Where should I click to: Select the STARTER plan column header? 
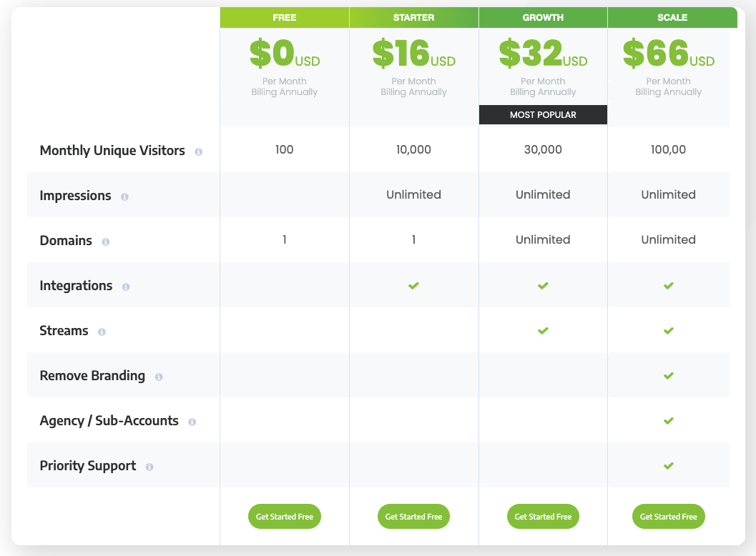pos(413,18)
